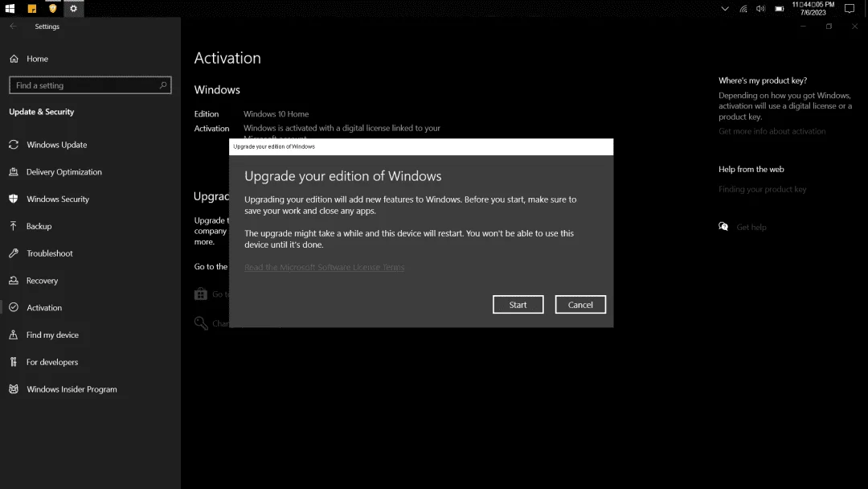Viewport: 868px width, 489px height.
Task: Open the shield app in taskbar
Action: (x=52, y=8)
